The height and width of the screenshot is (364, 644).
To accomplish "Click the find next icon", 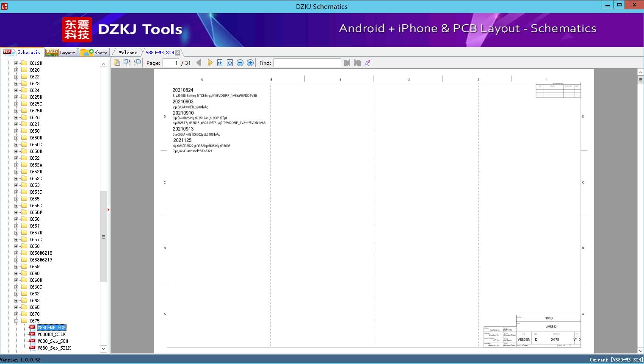I will pyautogui.click(x=357, y=63).
